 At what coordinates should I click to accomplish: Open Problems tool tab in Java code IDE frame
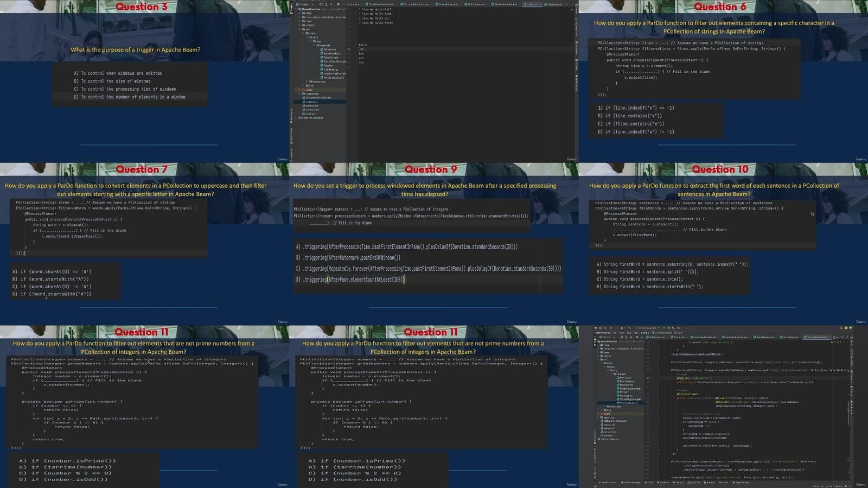pos(663,483)
